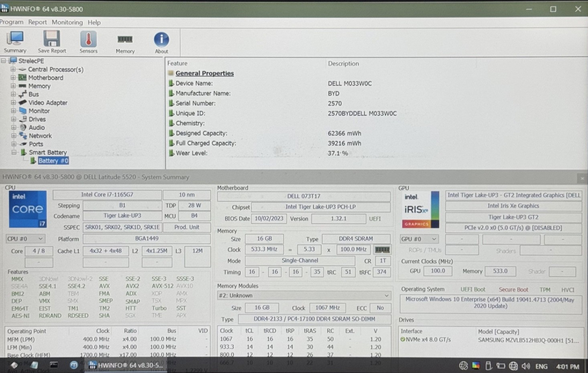Click the Designed Capacity 62366 mWh value
The height and width of the screenshot is (373, 588).
point(345,134)
